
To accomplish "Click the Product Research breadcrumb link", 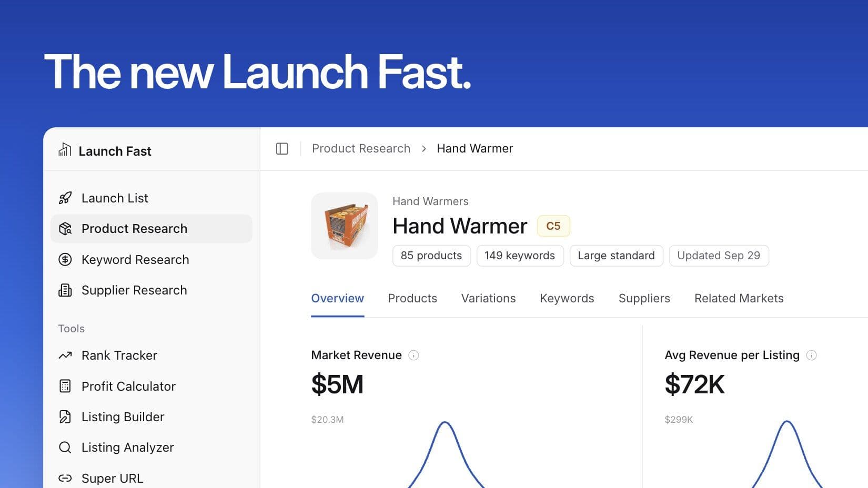I will pos(361,149).
